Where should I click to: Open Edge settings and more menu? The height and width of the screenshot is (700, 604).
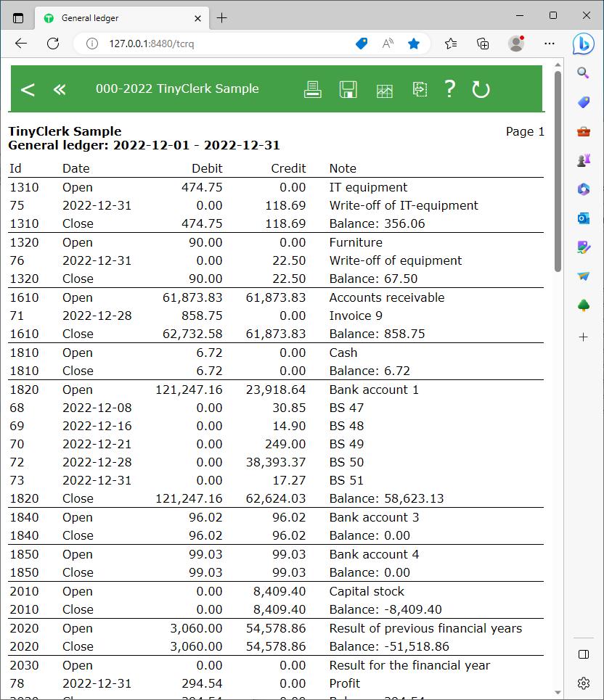[x=549, y=44]
